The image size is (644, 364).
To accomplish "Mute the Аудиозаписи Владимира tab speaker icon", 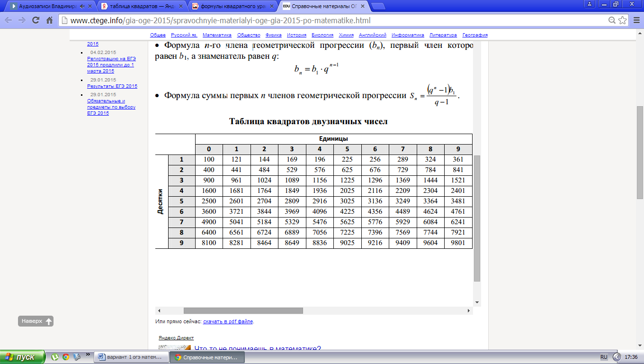I will [x=83, y=7].
